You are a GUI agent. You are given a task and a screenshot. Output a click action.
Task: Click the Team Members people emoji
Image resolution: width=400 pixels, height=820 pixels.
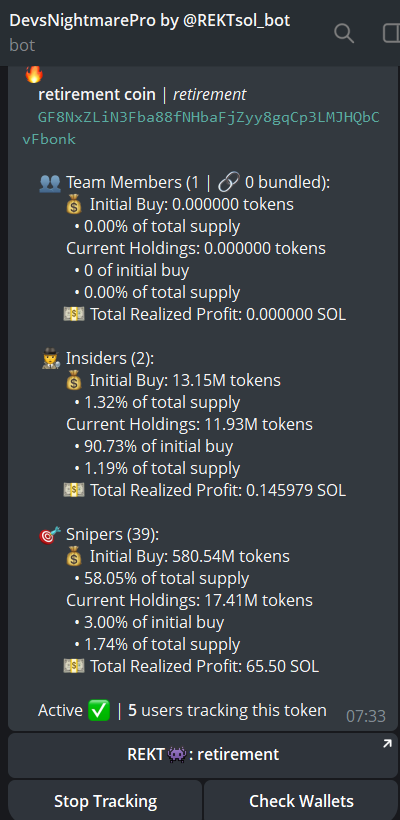(x=50, y=183)
